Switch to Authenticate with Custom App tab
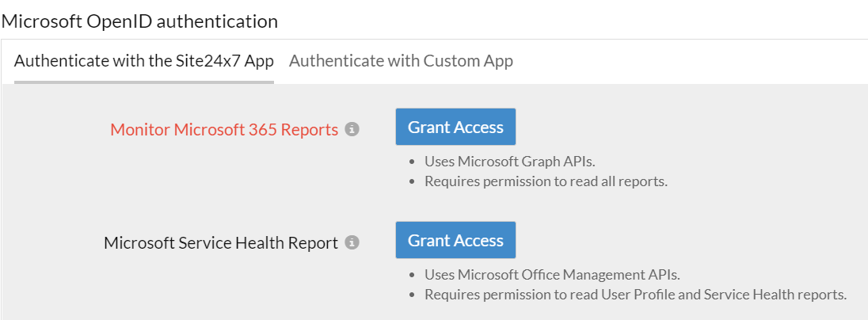 point(401,61)
